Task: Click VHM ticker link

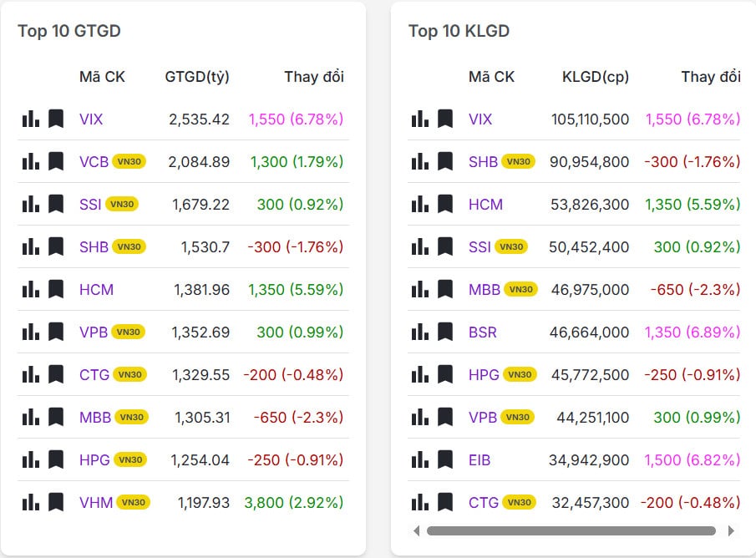Action: [x=96, y=503]
